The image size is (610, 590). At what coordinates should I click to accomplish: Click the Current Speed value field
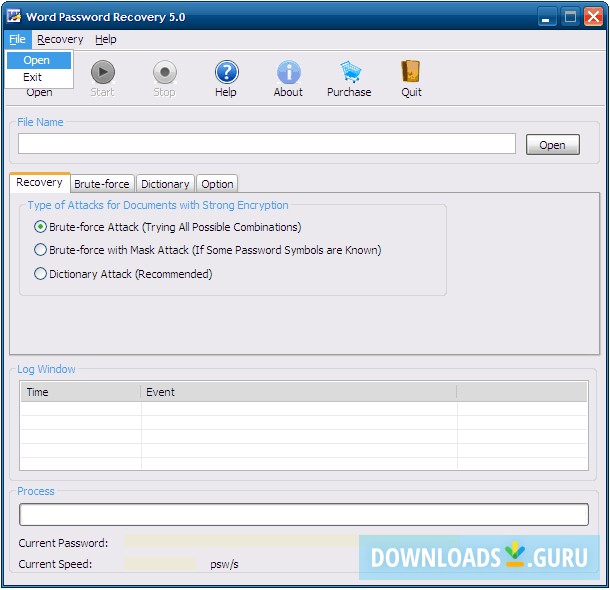(160, 564)
